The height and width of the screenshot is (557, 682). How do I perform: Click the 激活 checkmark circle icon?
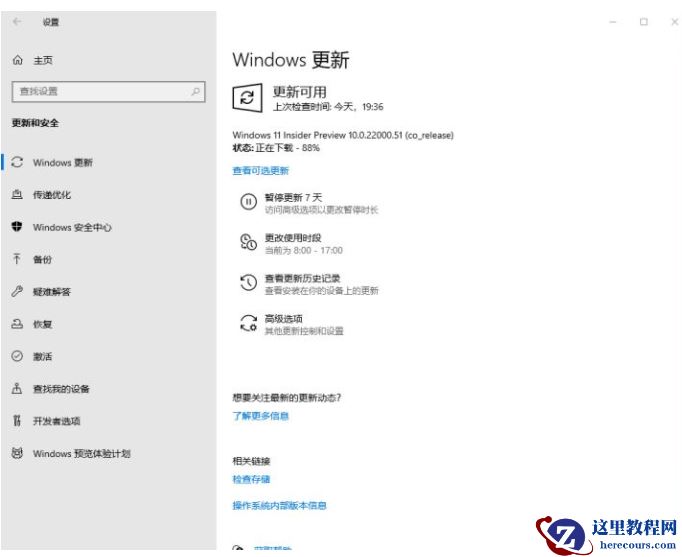(17, 356)
